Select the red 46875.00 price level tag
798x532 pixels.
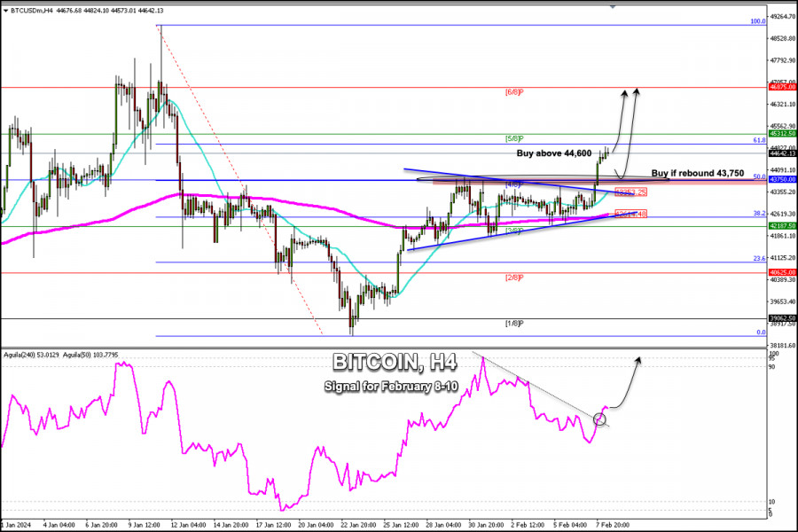point(782,87)
